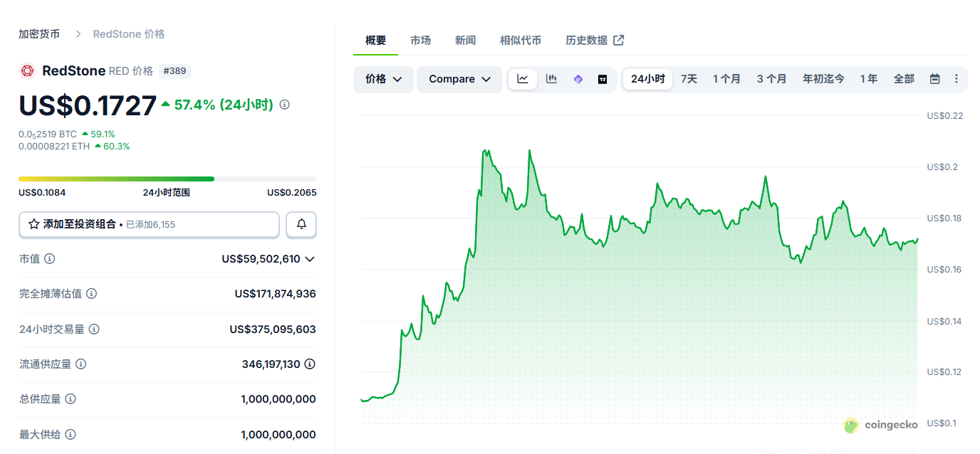Open info icon beside 24-hour percentage change
Viewport: 980px width, 454px height.
click(285, 105)
